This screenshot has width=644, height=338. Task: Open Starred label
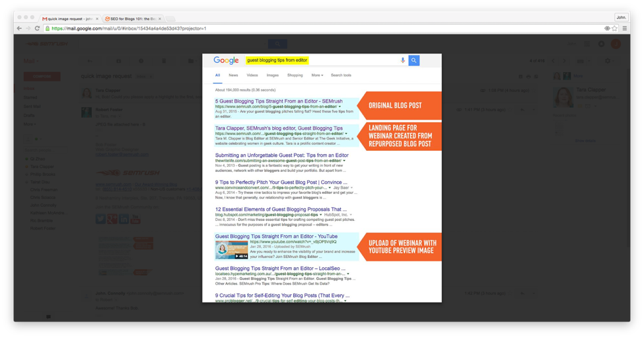tap(30, 97)
